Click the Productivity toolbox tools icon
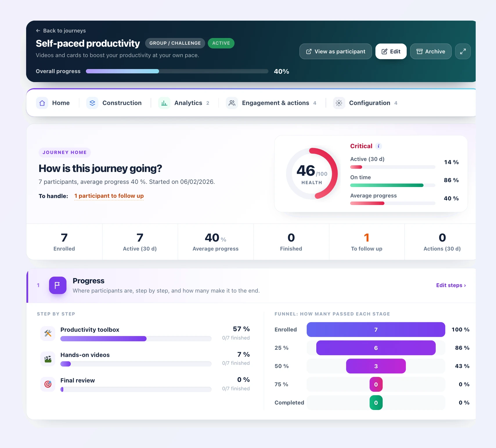 click(48, 333)
